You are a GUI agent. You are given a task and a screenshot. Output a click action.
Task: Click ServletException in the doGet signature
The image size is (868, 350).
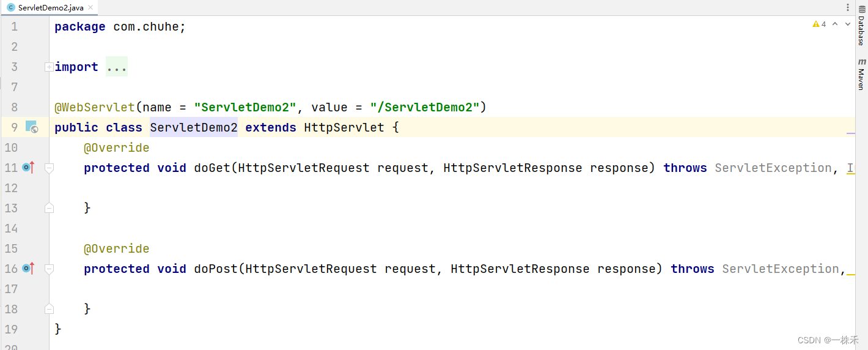[773, 168]
